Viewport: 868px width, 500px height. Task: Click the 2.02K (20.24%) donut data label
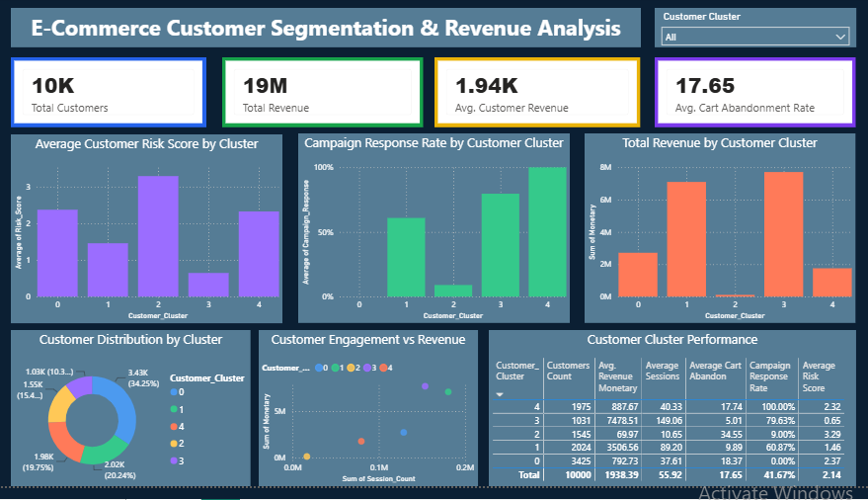click(120, 470)
